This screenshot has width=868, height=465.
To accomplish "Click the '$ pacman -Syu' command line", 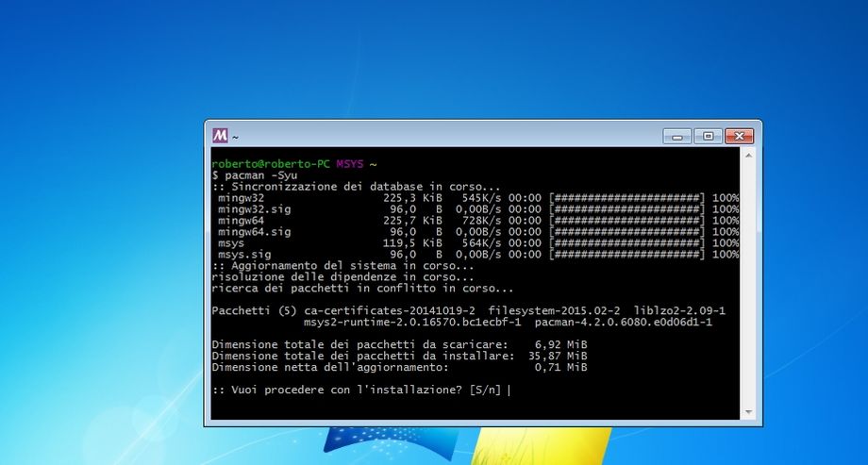I will pos(255,175).
